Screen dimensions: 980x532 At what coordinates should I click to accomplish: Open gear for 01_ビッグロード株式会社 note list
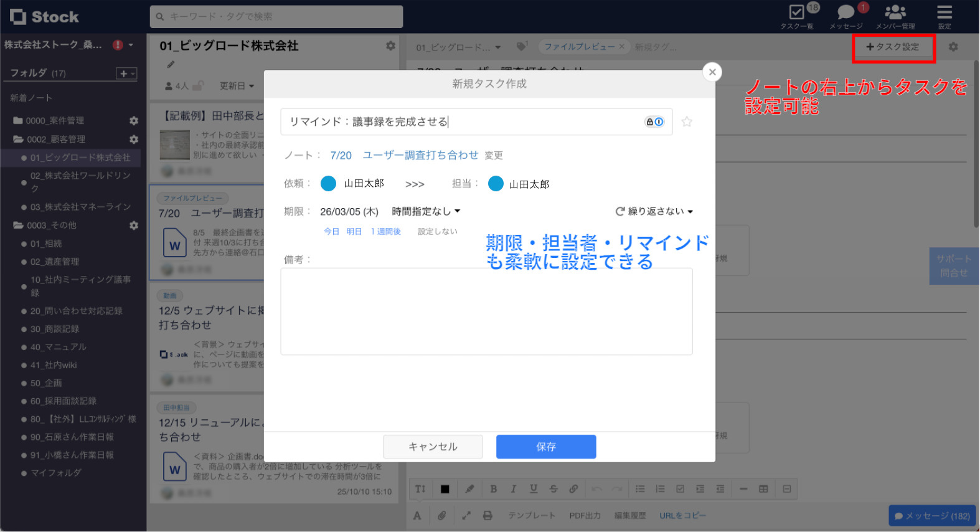[x=390, y=45]
